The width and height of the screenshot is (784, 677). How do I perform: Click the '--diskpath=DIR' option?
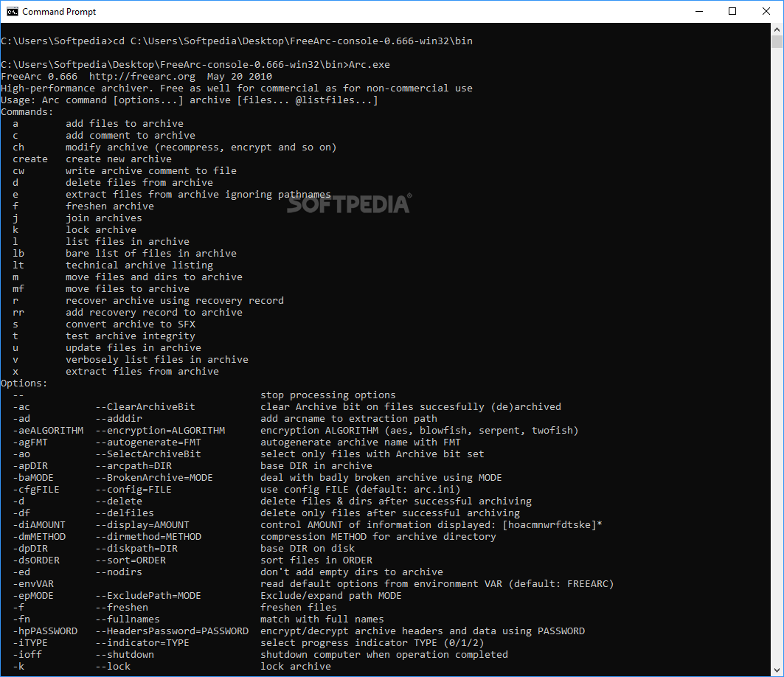[x=136, y=549]
